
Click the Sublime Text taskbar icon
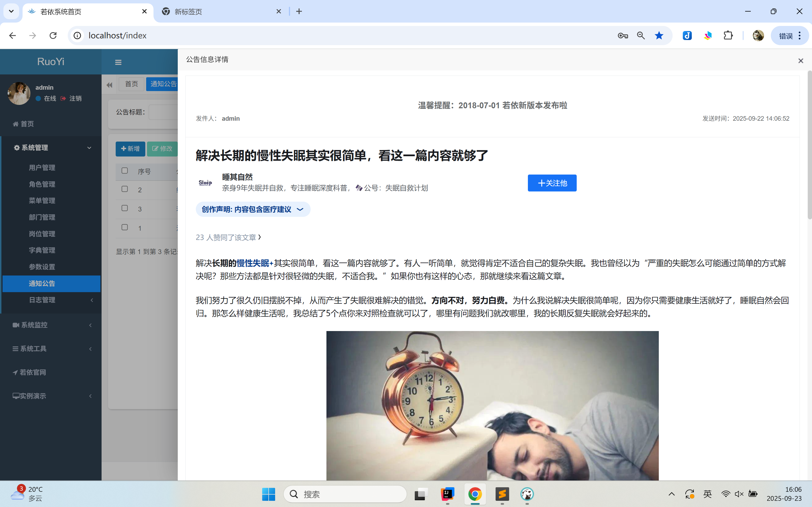502,494
